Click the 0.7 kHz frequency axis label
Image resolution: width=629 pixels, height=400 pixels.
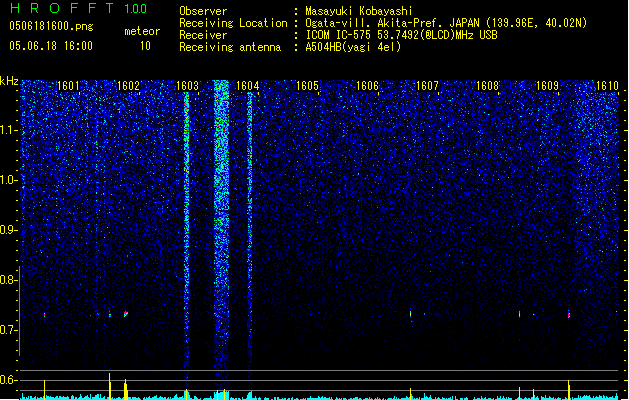click(x=9, y=330)
